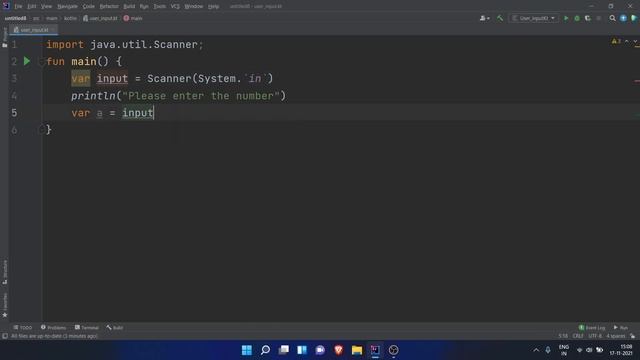
Task: Open File Explorer from the taskbar
Action: click(357, 350)
